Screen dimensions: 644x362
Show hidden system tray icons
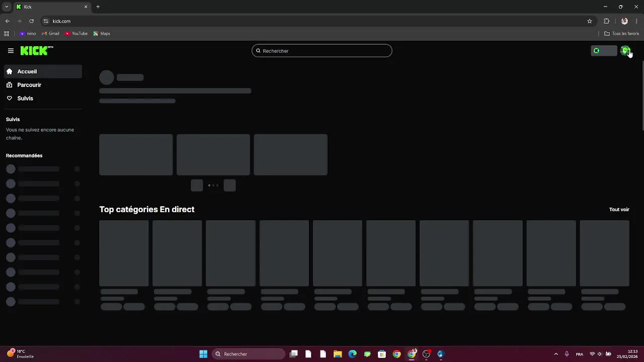pyautogui.click(x=556, y=354)
